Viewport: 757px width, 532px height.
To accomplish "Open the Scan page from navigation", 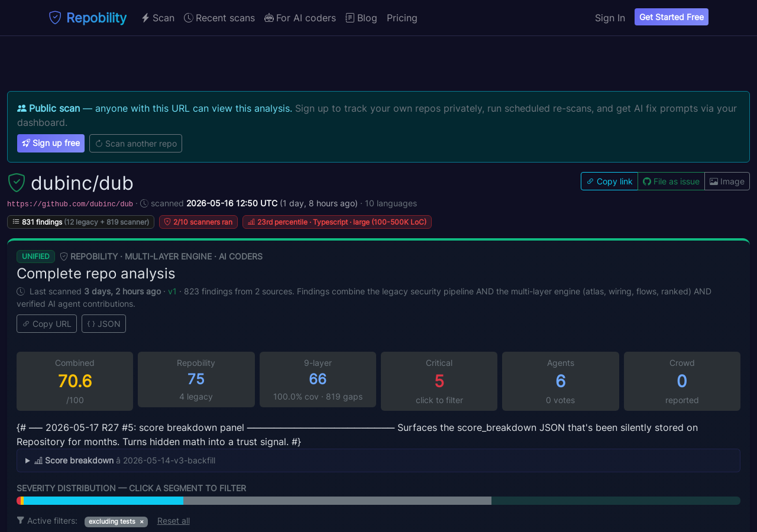I will point(158,18).
